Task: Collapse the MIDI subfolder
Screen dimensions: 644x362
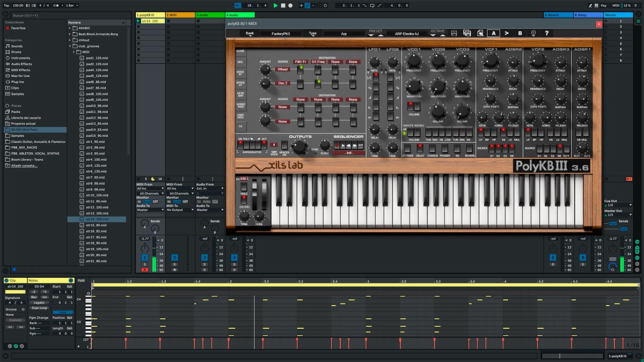Action: click(74, 52)
